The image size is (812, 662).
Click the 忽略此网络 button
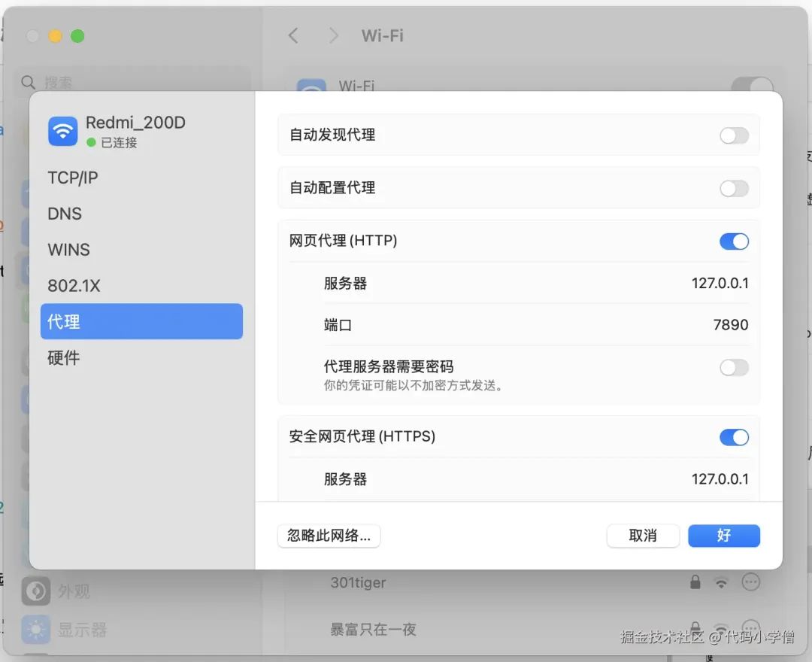(x=329, y=536)
